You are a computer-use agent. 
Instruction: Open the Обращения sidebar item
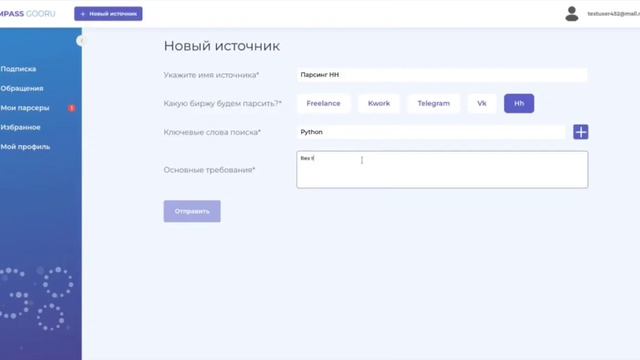[x=22, y=89]
